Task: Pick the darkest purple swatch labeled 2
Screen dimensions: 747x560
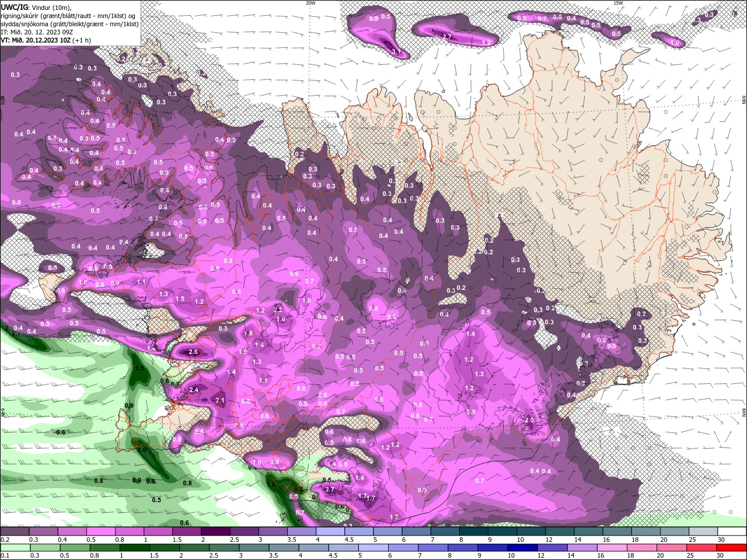Action: [215, 531]
